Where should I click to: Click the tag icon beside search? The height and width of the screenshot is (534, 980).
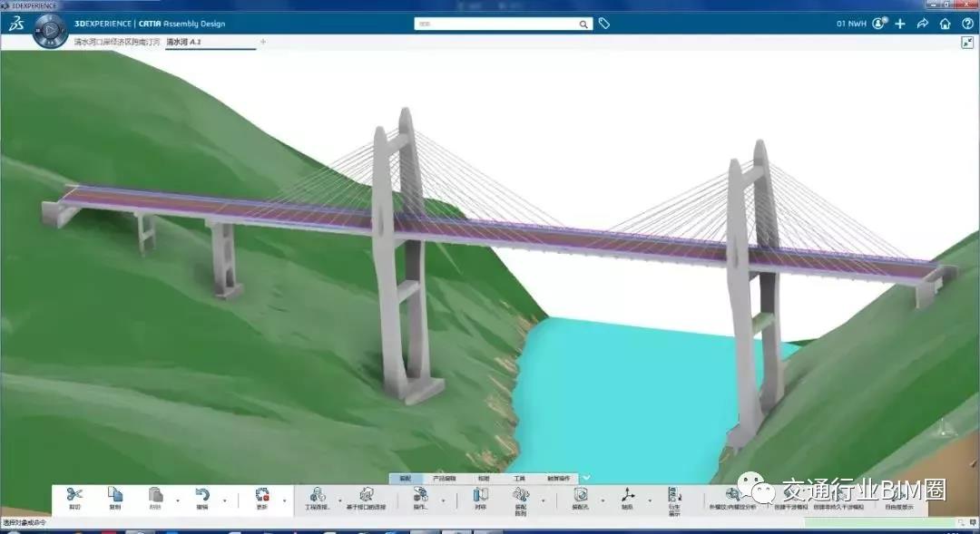coord(604,24)
